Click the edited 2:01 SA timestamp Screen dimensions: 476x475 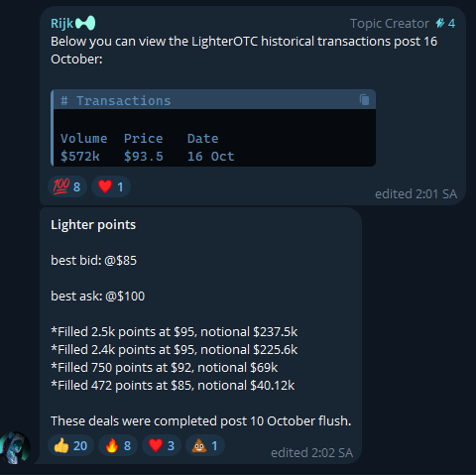416,194
